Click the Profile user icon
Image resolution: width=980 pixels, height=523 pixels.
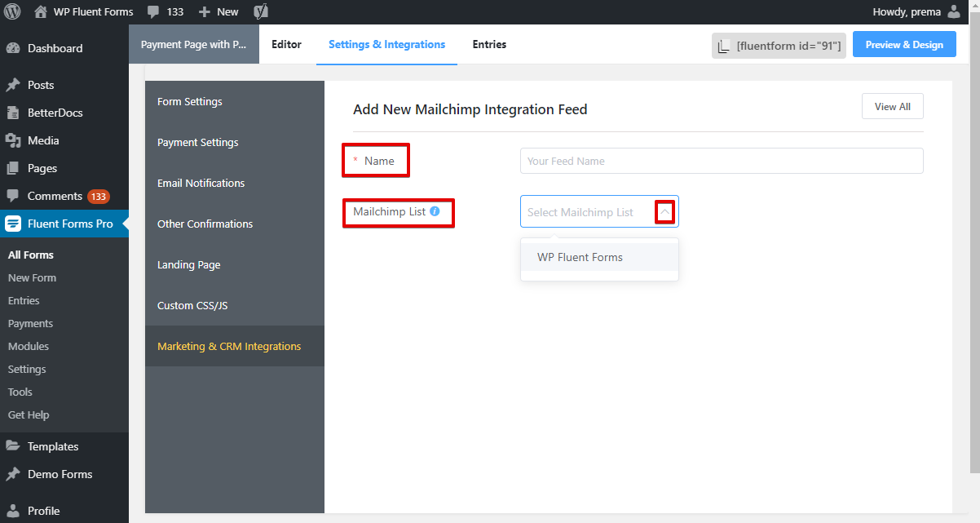(13, 511)
